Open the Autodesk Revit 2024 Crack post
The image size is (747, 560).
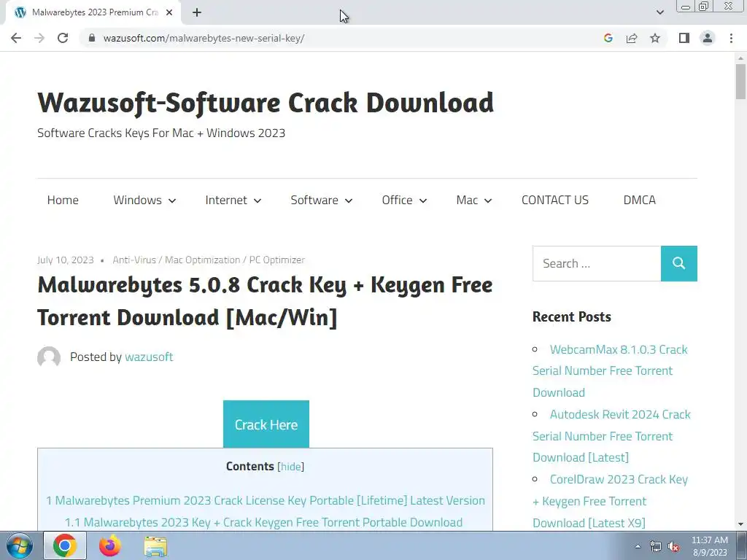[612, 436]
